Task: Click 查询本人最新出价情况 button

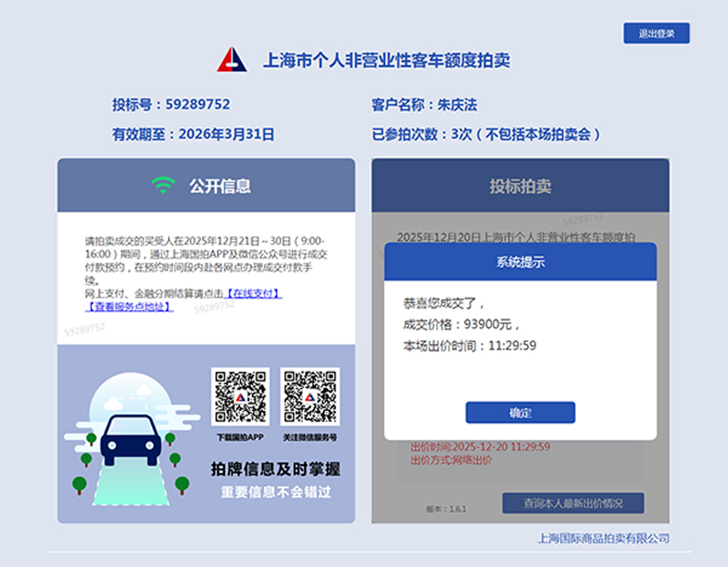Action: point(572,503)
